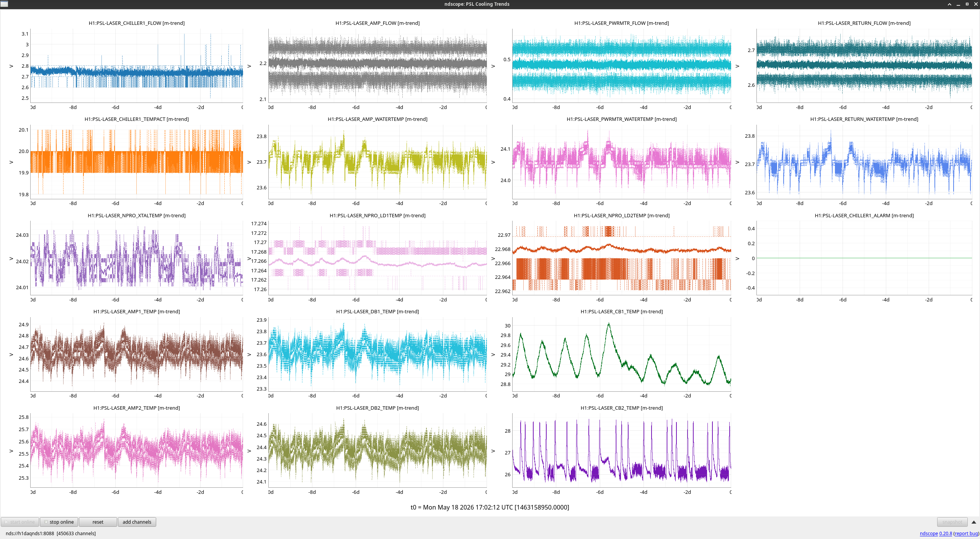Viewport: 980px width, 539px height.
Task: Select the H1:PSL-LASER_CHILLER1_ALARM plot title
Action: [x=864, y=216]
